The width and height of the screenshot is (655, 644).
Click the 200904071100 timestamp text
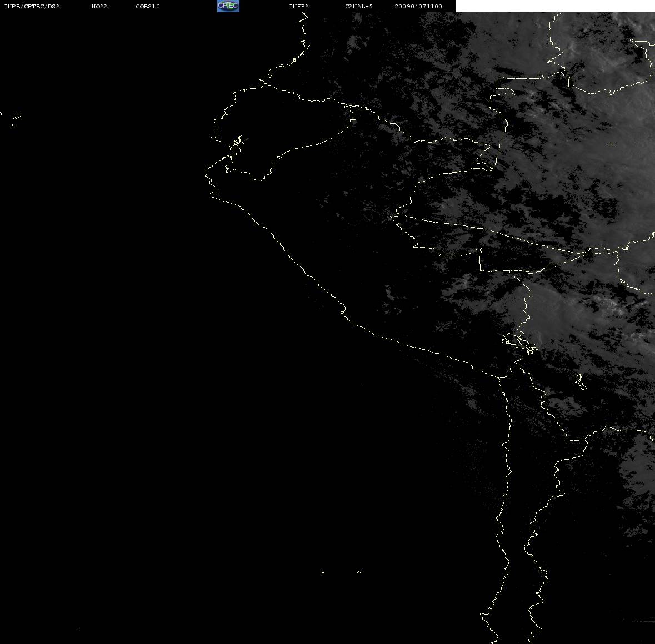pos(418,6)
